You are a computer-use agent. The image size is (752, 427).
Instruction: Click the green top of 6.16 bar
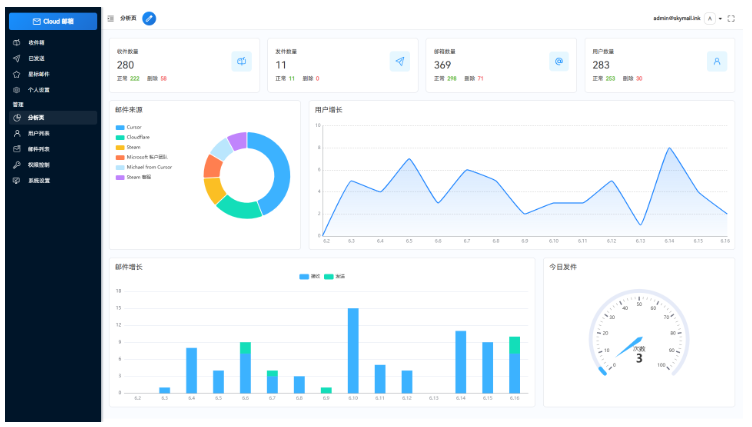[x=515, y=345]
